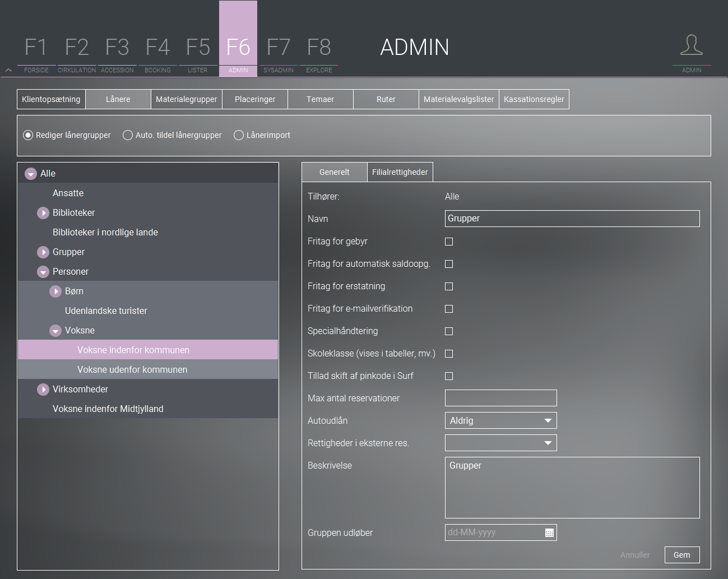This screenshot has height=579, width=728.
Task: Open F3 Accession module
Action: pyautogui.click(x=117, y=54)
